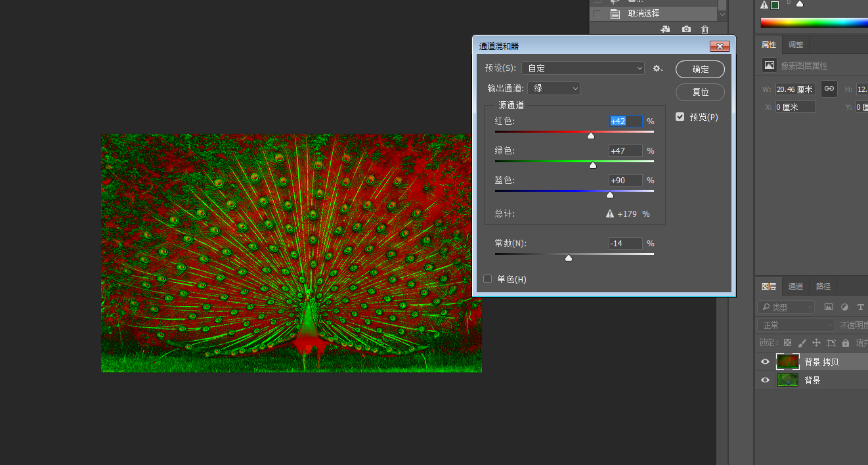868x465 pixels.
Task: Toggle the width-height link icon
Action: coord(829,89)
